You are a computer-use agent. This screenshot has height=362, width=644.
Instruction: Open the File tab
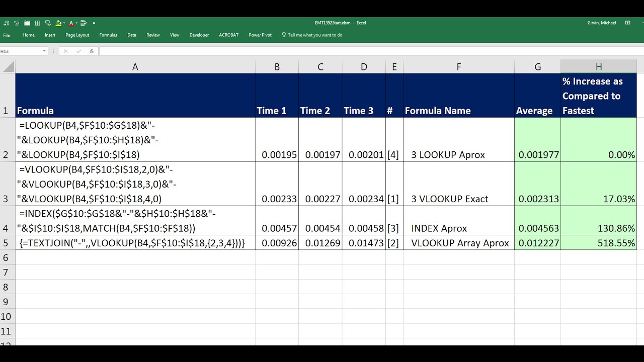(x=7, y=35)
